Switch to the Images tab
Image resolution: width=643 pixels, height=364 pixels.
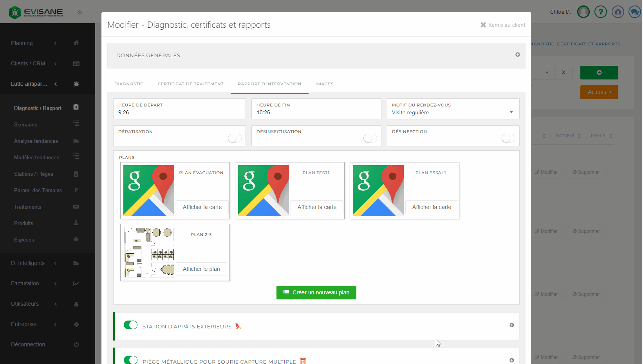[x=324, y=84]
